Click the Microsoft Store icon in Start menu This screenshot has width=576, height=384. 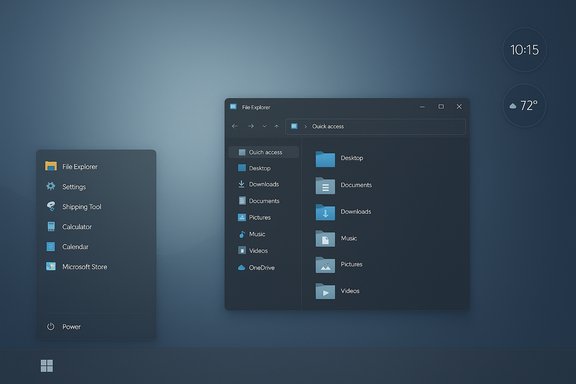coord(51,266)
